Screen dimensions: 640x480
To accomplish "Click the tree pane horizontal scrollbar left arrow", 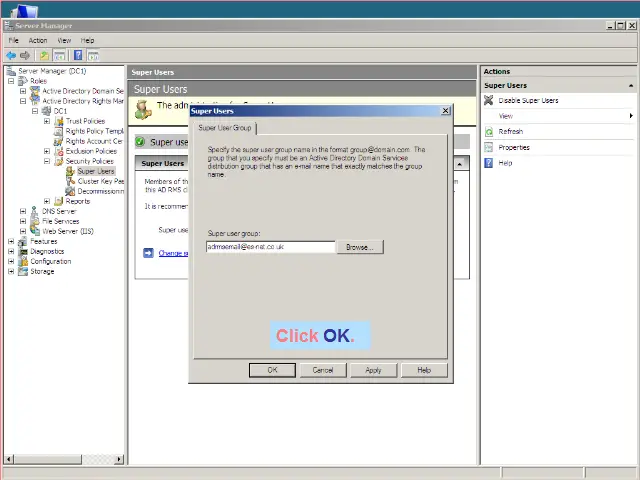I will coord(9,459).
